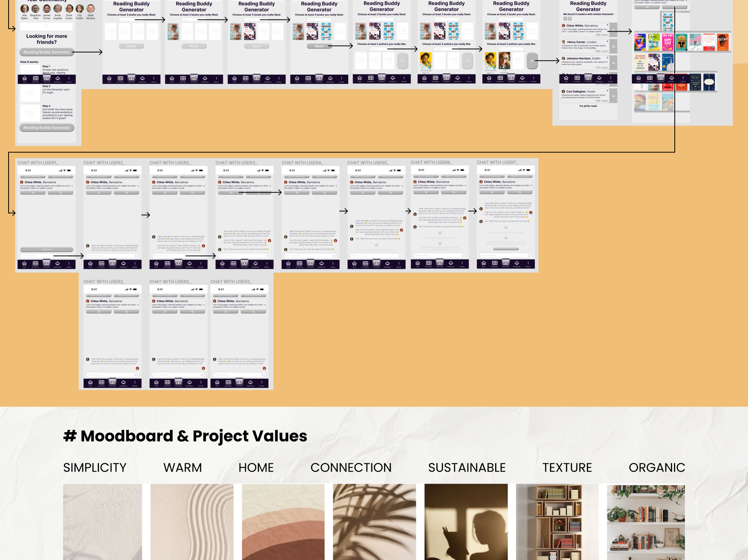Select the Queenie book cover on shelf

(x=723, y=42)
